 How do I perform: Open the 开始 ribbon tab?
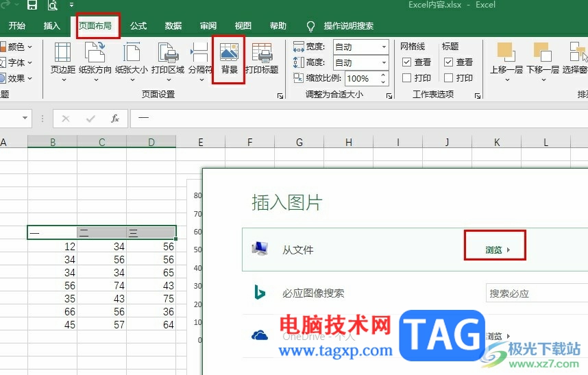click(x=17, y=26)
